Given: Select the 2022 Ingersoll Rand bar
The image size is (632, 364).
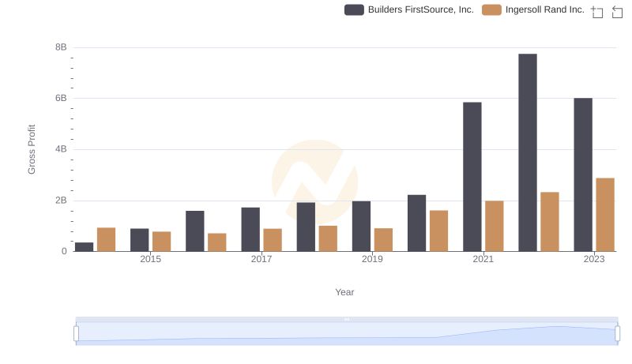Looking at the screenshot, I should (x=549, y=222).
